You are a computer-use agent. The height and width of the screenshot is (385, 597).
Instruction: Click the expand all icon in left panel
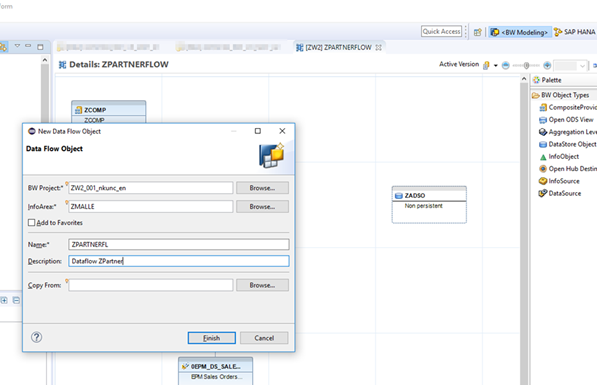pos(4,300)
